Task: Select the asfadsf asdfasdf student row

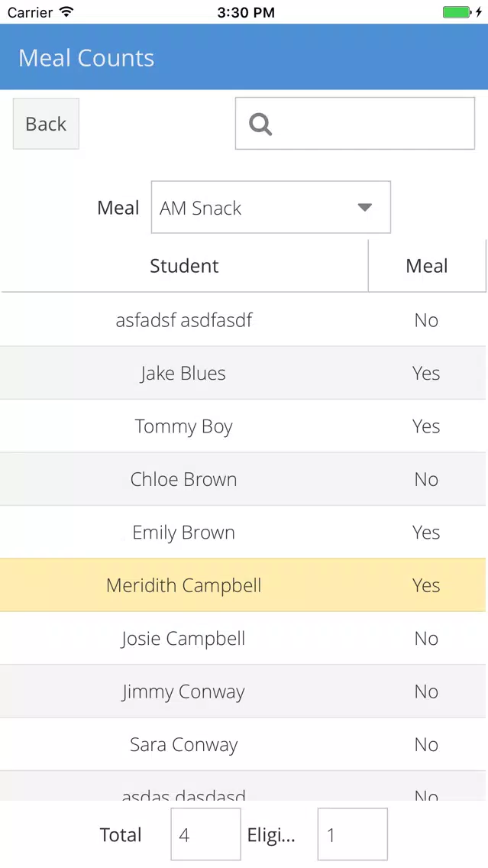Action: click(x=243, y=320)
